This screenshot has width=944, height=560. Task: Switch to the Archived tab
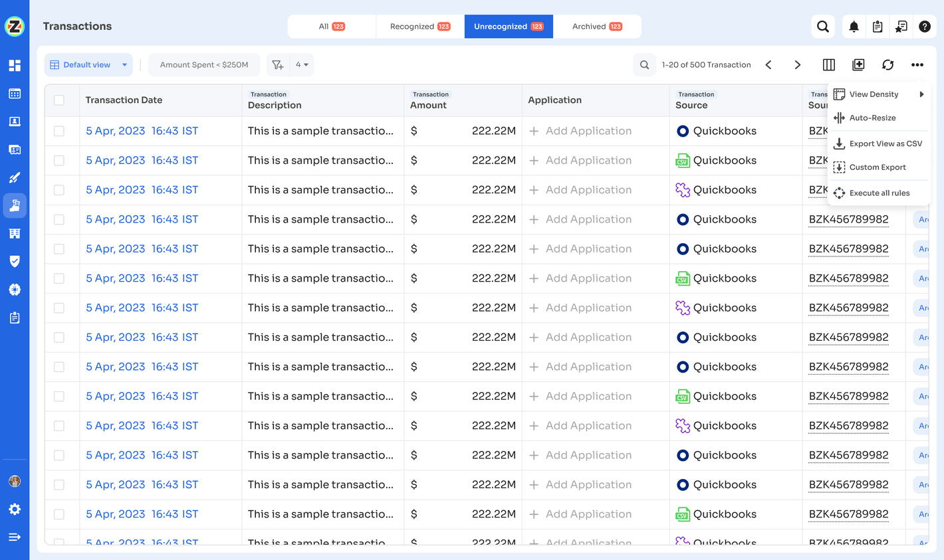(x=597, y=27)
